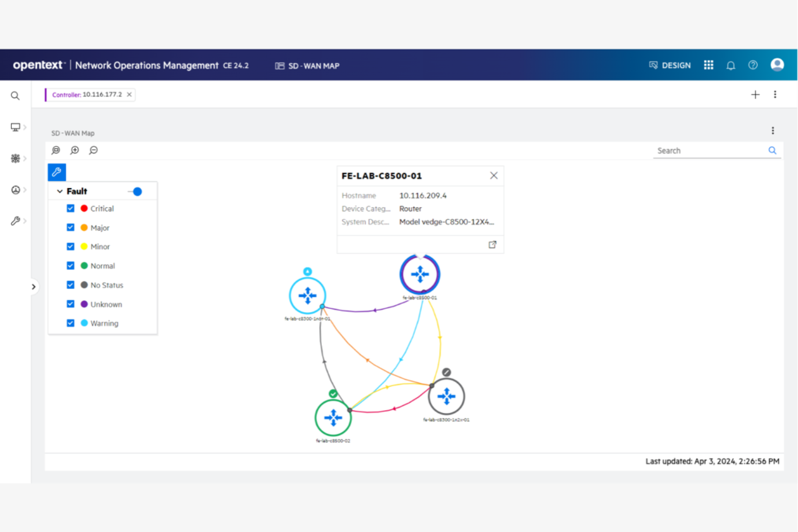The width and height of the screenshot is (798, 532).
Task: Click the Warning cyan legend dot
Action: pyautogui.click(x=84, y=323)
